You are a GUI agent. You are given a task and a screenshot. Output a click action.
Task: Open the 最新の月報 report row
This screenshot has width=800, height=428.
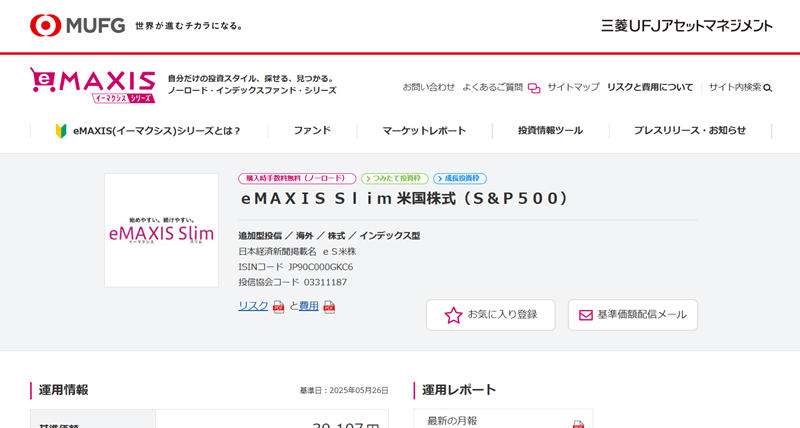pos(503,419)
